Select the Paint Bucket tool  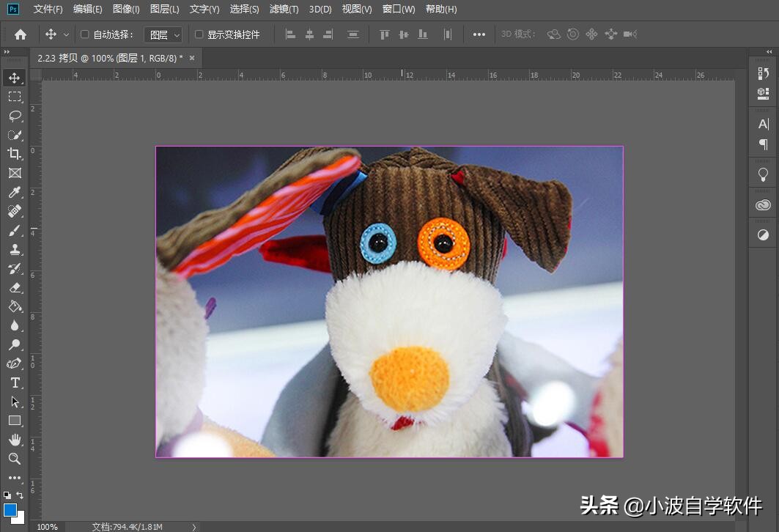click(15, 306)
